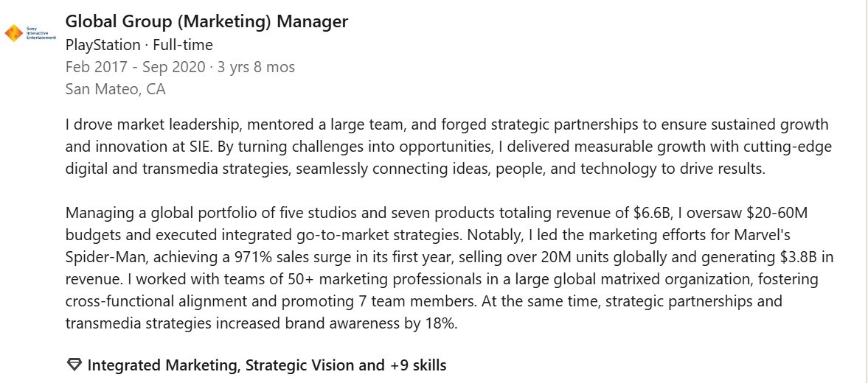Click the Feb 2017 - Sep 2020 date range

click(135, 67)
